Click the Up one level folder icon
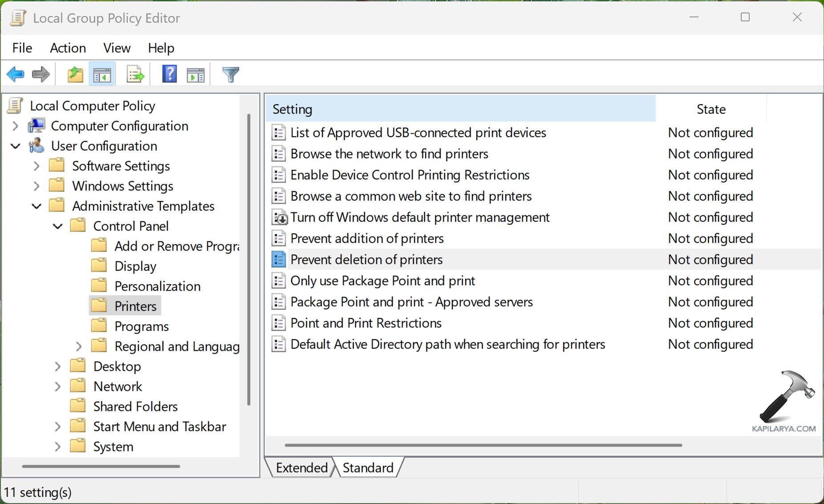Screen dimensions: 824x504 pyautogui.click(x=75, y=74)
